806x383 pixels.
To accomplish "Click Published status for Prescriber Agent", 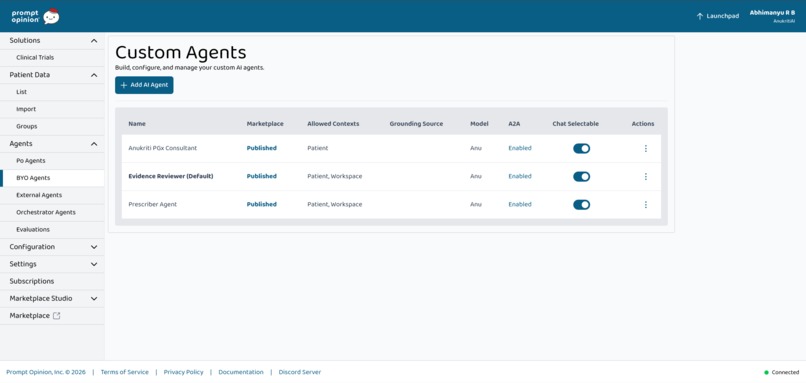I will 262,204.
